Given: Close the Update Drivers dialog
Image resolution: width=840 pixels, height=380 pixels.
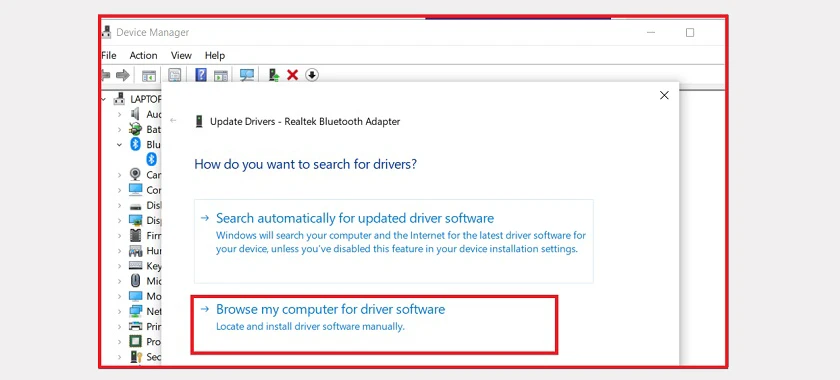Looking at the screenshot, I should pyautogui.click(x=664, y=95).
